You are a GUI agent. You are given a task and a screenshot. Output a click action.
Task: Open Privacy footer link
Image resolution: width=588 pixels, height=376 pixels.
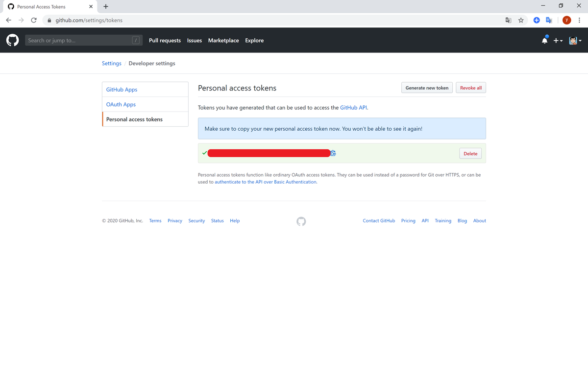(175, 221)
